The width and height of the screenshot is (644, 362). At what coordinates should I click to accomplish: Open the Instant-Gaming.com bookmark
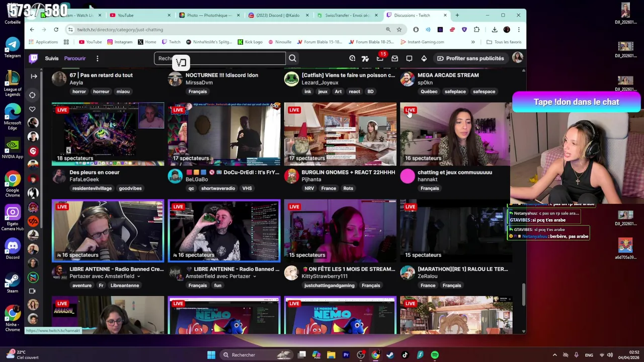[x=422, y=42]
